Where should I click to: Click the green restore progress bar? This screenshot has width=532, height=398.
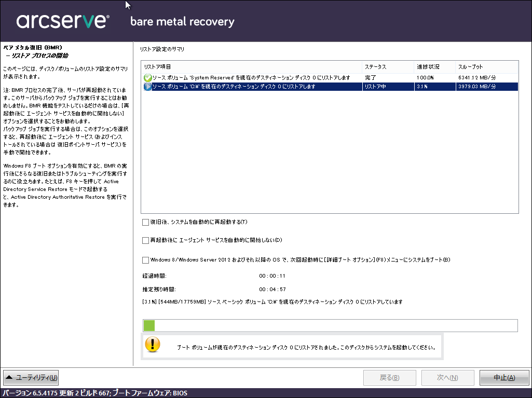coord(330,325)
